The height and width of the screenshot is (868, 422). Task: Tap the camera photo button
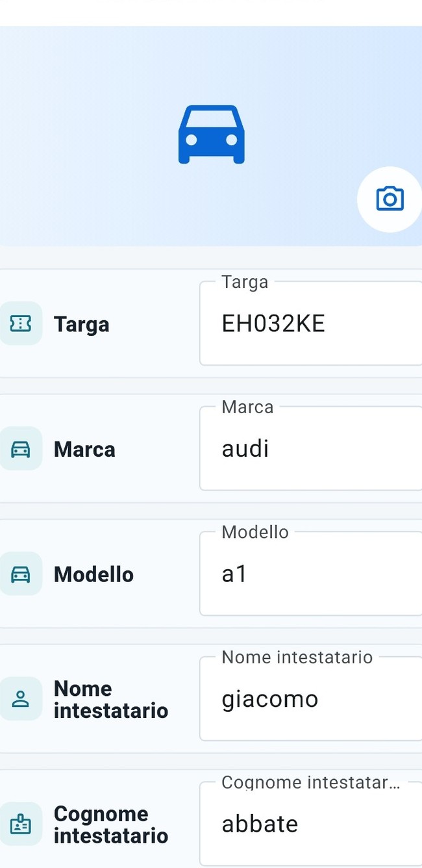[x=390, y=199]
